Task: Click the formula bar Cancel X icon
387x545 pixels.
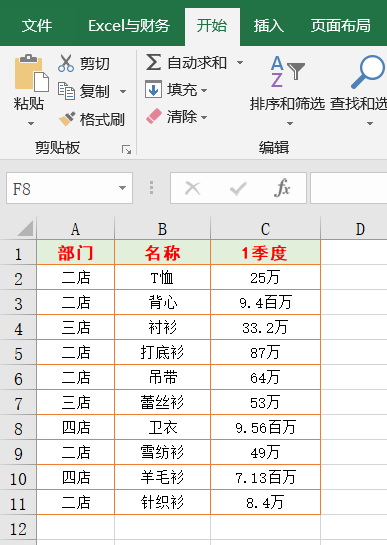Action: click(192, 188)
